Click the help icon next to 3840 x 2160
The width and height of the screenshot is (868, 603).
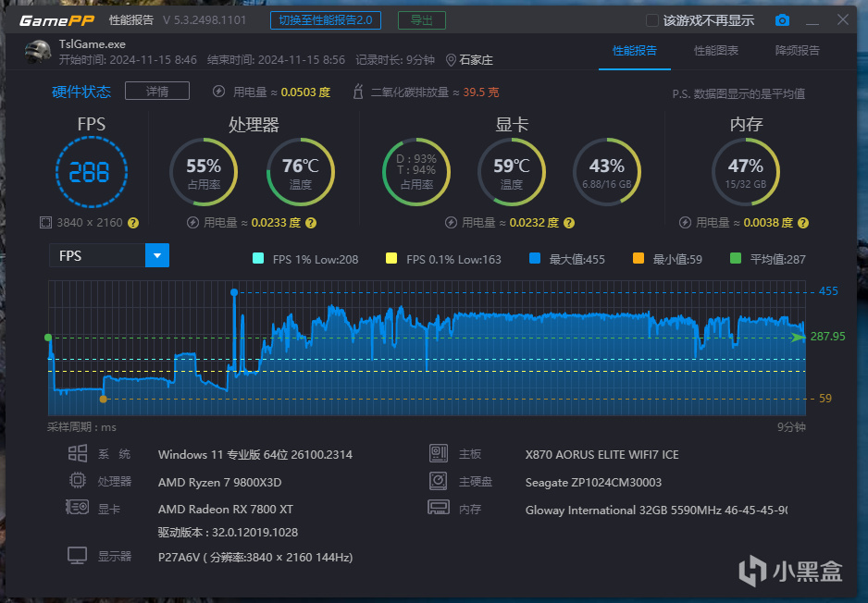point(133,223)
